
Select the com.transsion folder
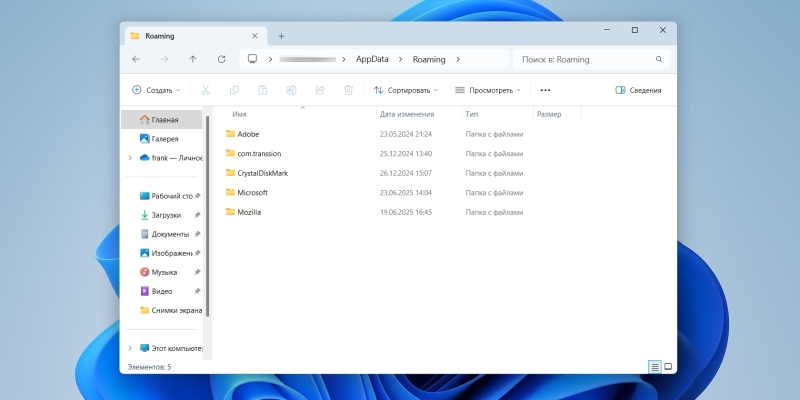pos(253,154)
